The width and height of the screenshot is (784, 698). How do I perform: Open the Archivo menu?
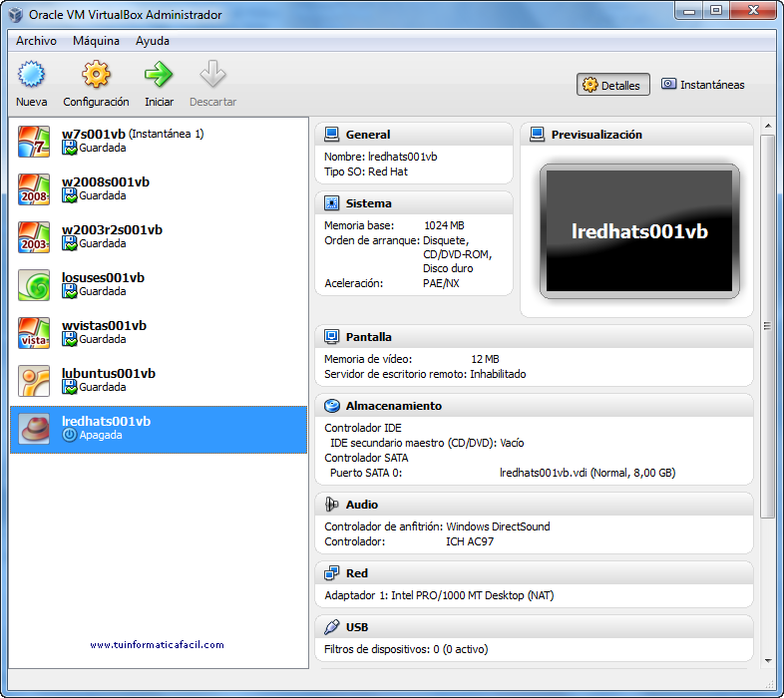(36, 41)
